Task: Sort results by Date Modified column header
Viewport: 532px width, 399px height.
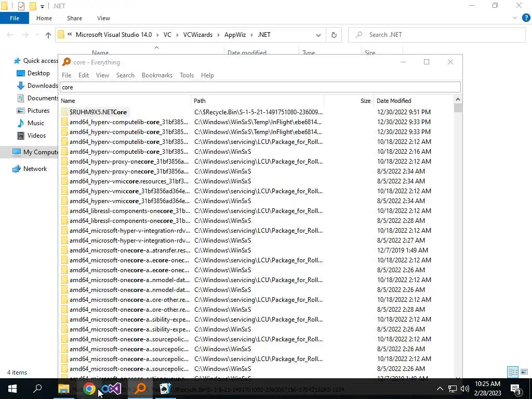Action: click(x=413, y=101)
